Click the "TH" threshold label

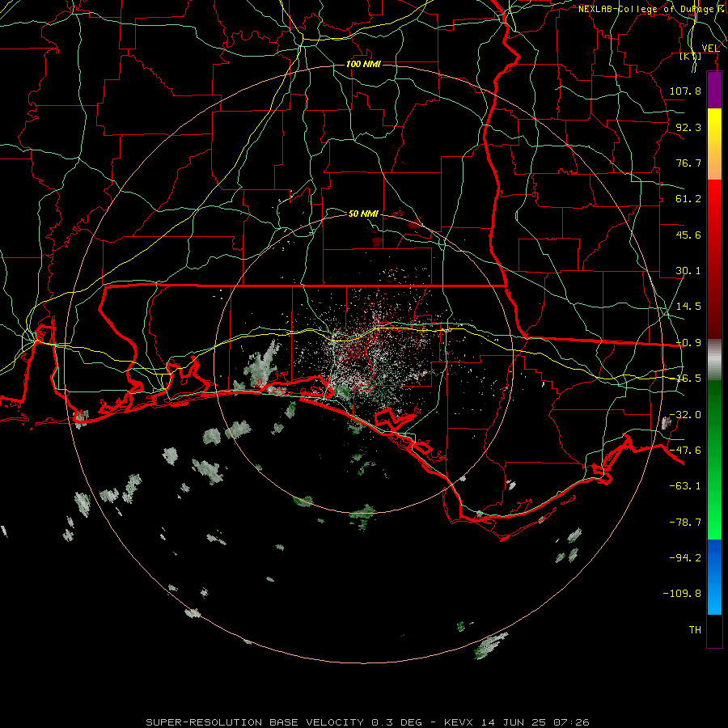(x=695, y=630)
